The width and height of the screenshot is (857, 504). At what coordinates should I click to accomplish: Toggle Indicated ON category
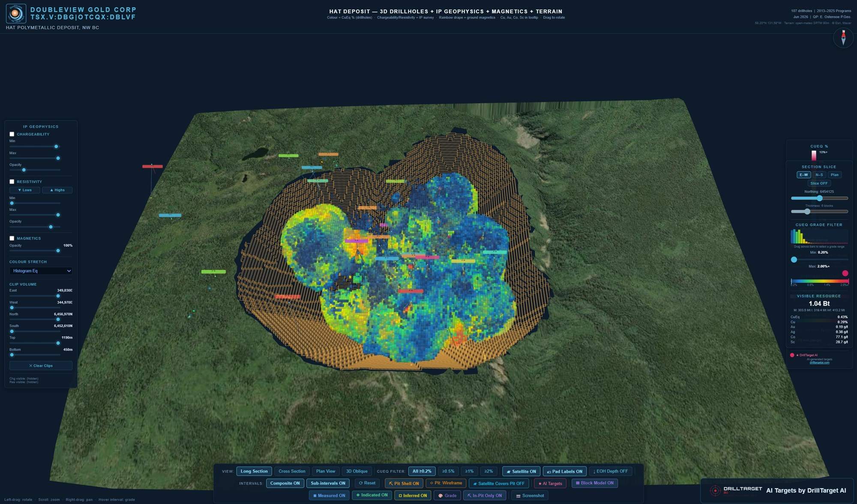pyautogui.click(x=372, y=495)
